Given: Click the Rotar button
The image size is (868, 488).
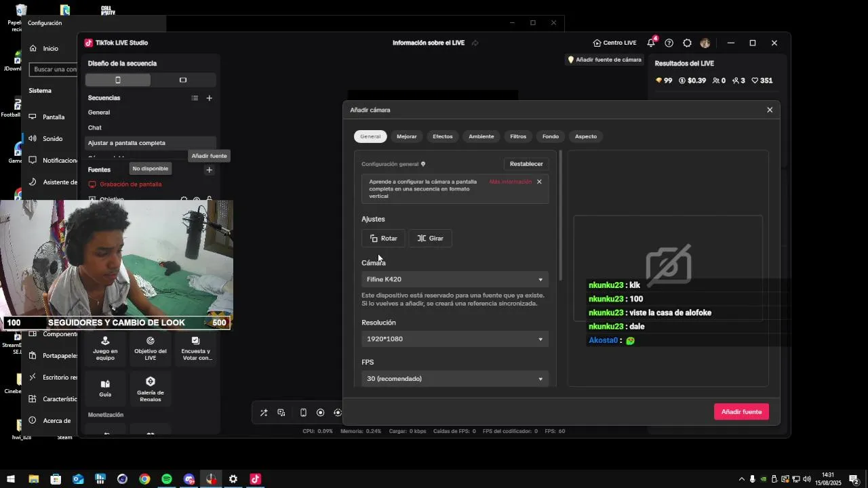Looking at the screenshot, I should [x=384, y=239].
